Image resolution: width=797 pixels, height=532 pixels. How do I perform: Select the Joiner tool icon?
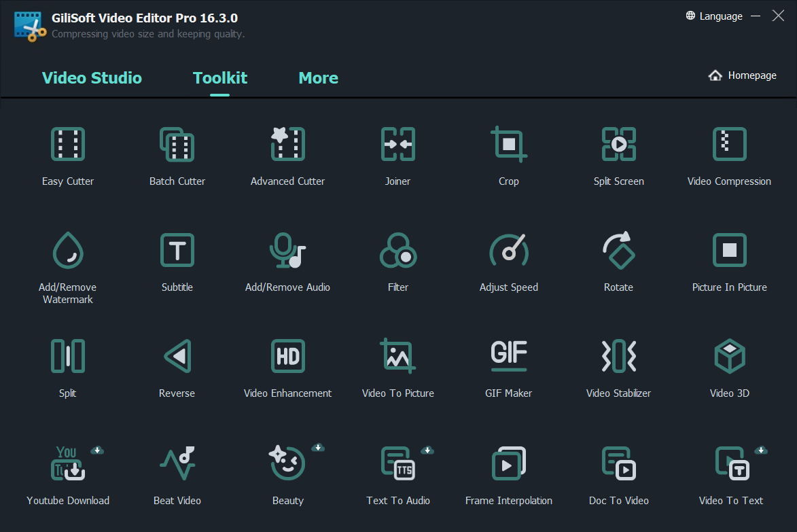398,144
